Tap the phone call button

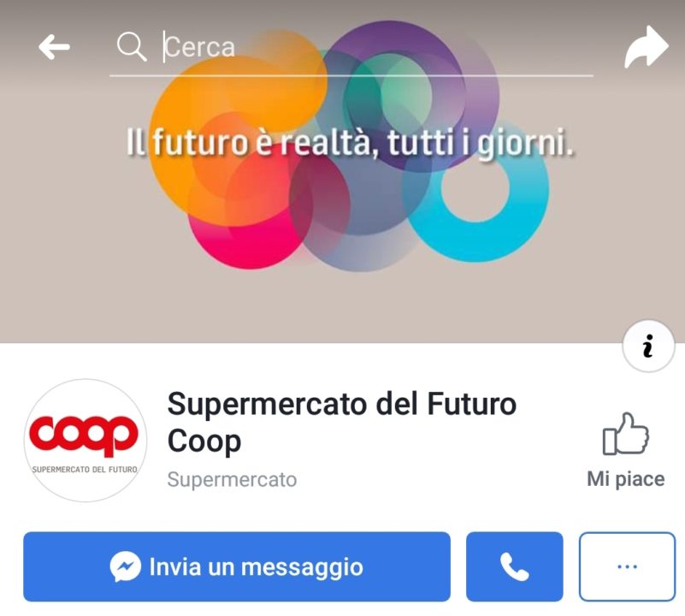515,566
